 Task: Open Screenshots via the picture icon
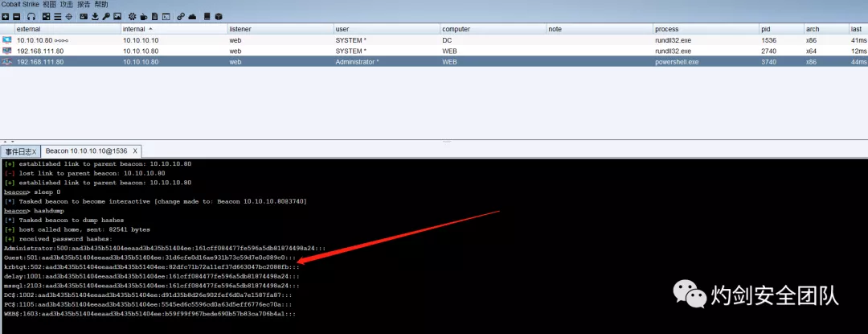(x=117, y=16)
